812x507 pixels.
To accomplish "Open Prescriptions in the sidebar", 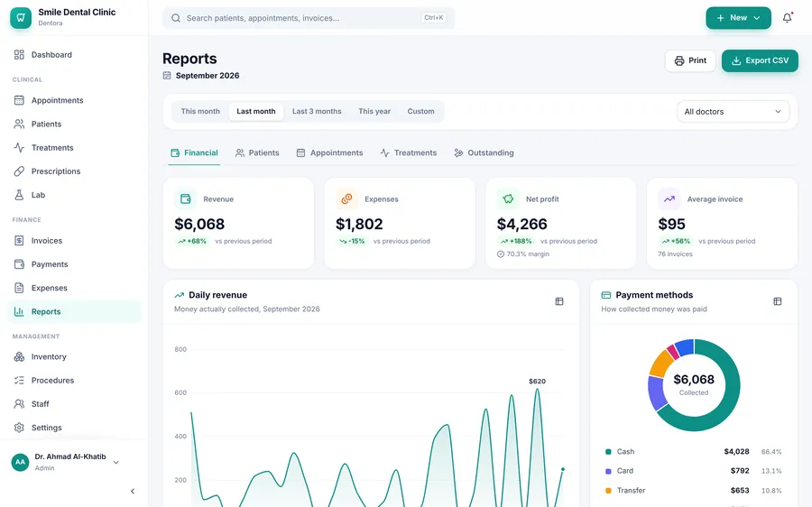I will [x=74, y=171].
